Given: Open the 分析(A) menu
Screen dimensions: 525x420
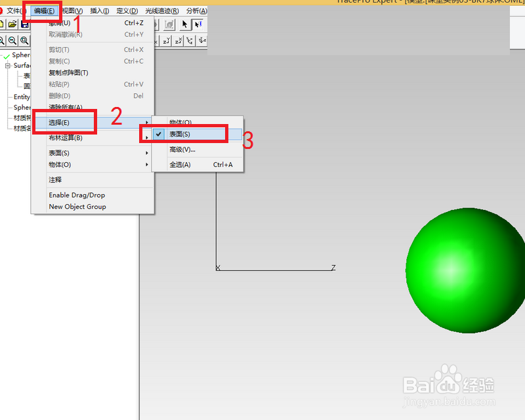Looking at the screenshot, I should click(x=196, y=10).
